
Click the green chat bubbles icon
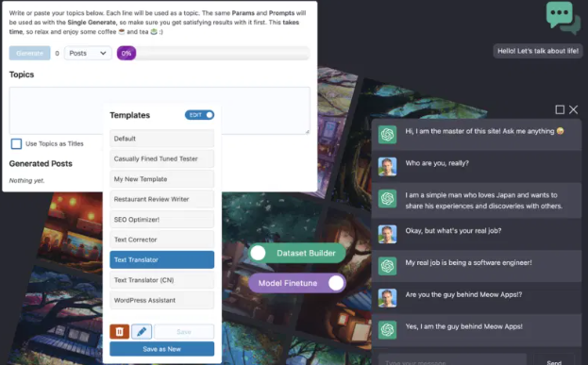click(563, 18)
